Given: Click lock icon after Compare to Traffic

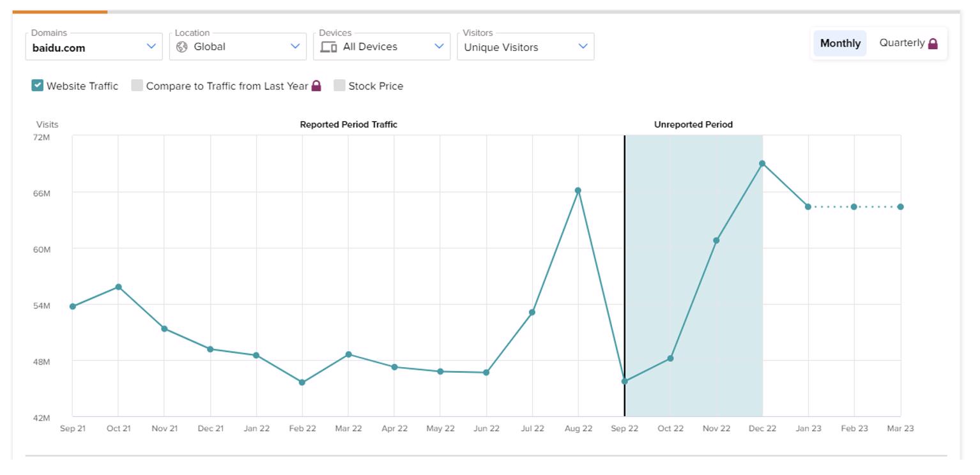Looking at the screenshot, I should [x=316, y=86].
